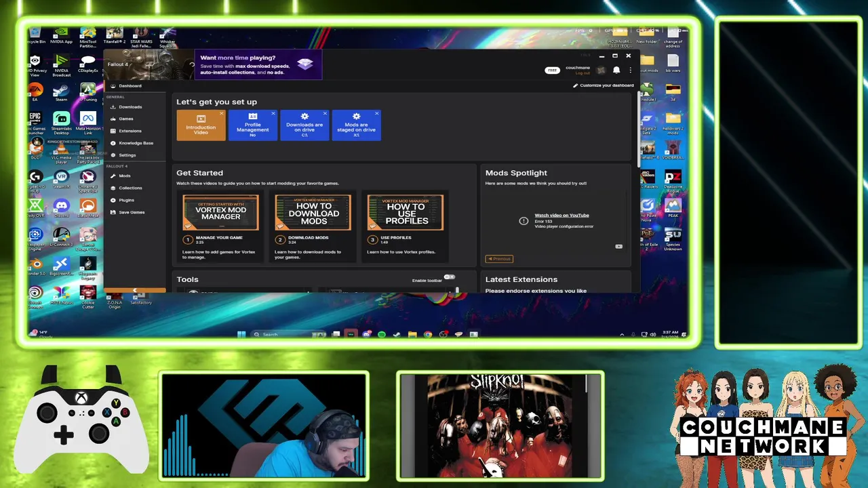Dismiss the Introduction Video card
868x488 pixels.
pyautogui.click(x=222, y=114)
